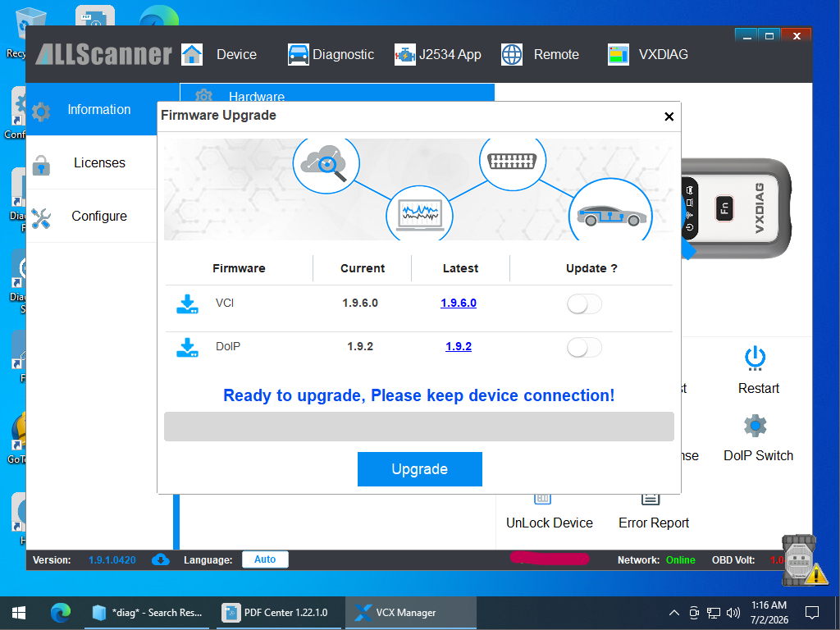Click VCX Manager taskbar button
The height and width of the screenshot is (630, 840).
point(410,613)
